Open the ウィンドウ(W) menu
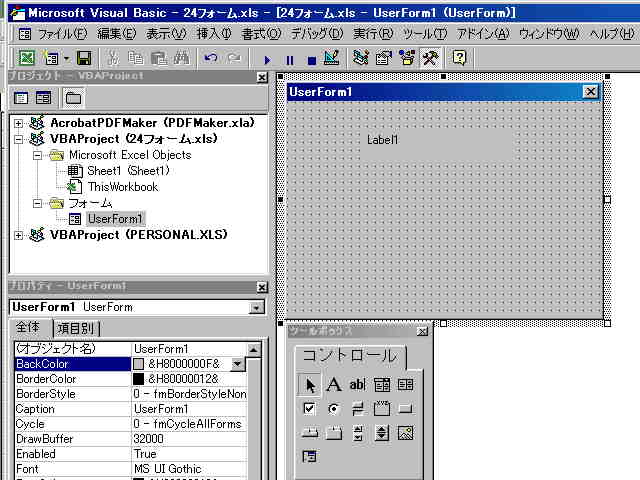This screenshot has width=640, height=480. click(549, 33)
